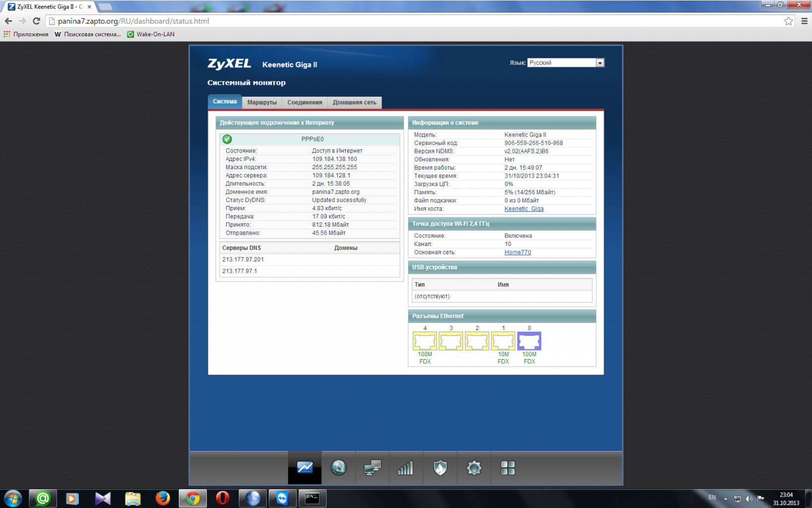Screen dimensions: 812x508
Task: Click the received value 812.18 Мбайт
Action: click(331, 225)
